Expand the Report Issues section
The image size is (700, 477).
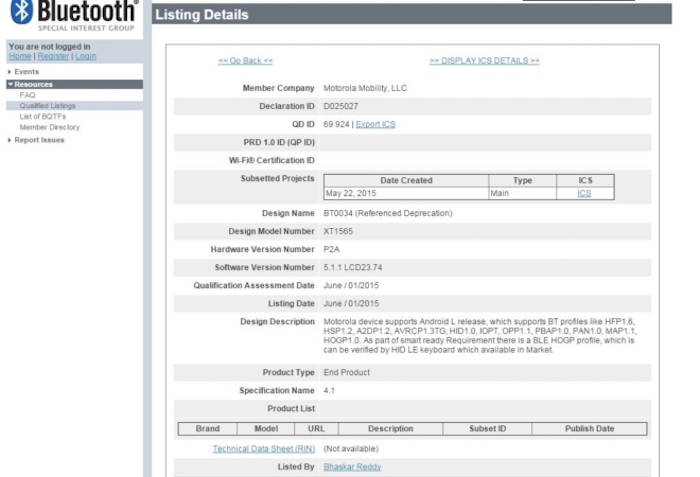tap(37, 139)
